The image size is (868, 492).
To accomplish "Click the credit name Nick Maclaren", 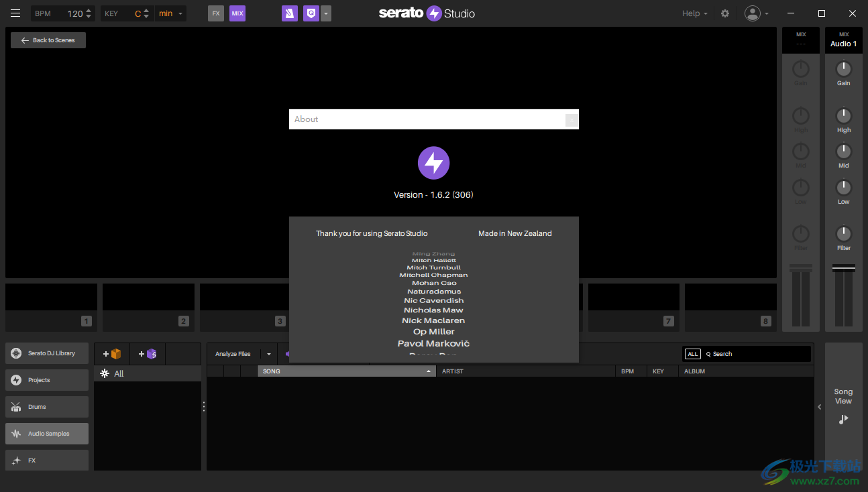I will point(433,320).
